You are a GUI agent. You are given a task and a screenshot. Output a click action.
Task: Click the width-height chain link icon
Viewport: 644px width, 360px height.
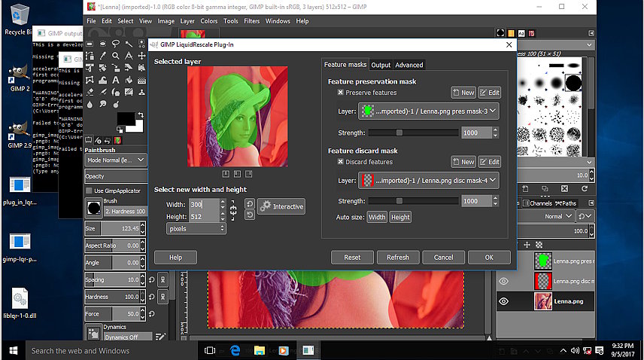pos(233,210)
